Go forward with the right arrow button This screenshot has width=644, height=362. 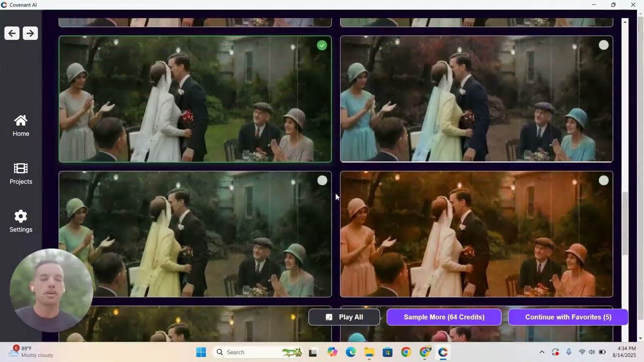click(x=30, y=33)
